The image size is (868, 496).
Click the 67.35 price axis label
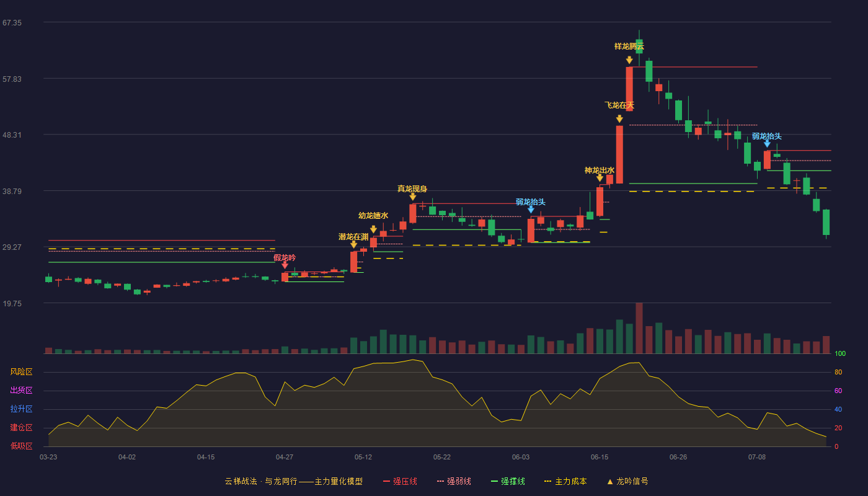point(12,23)
